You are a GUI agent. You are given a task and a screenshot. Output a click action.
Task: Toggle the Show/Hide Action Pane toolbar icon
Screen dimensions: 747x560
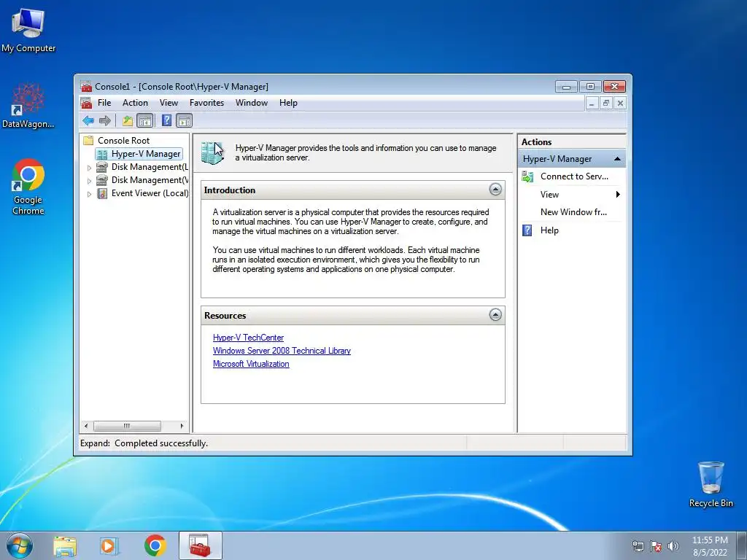[x=184, y=120]
